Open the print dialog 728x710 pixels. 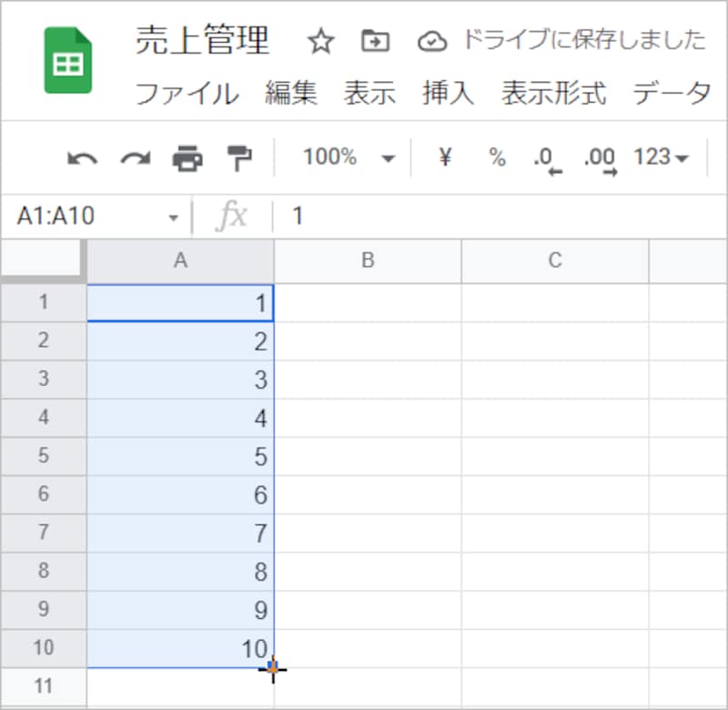coord(187,157)
